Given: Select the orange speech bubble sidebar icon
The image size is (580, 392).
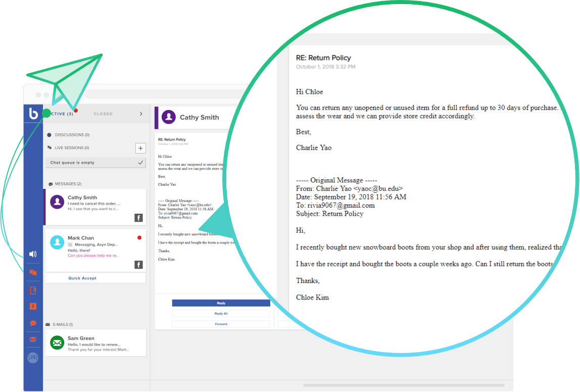Looking at the screenshot, I should [33, 323].
